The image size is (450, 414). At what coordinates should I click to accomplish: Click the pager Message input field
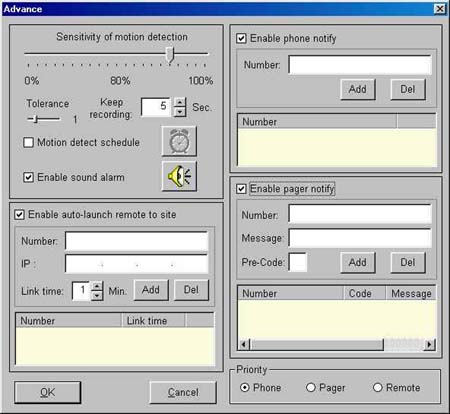[x=360, y=238]
